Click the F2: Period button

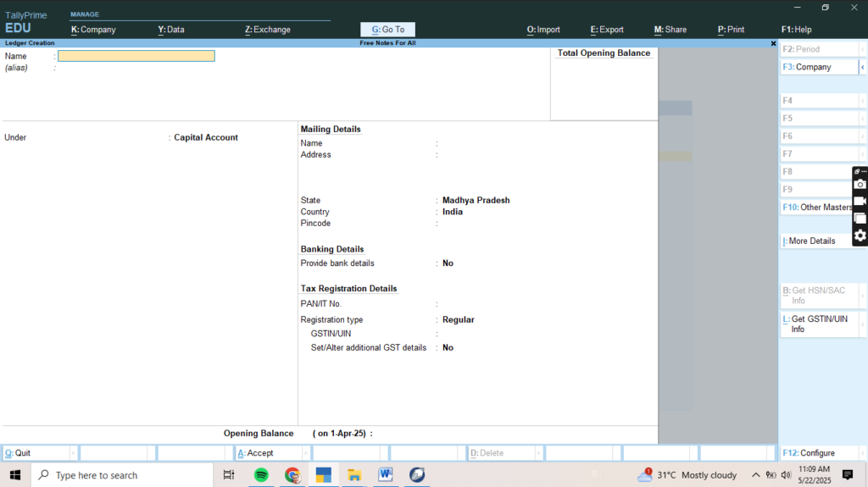819,49
